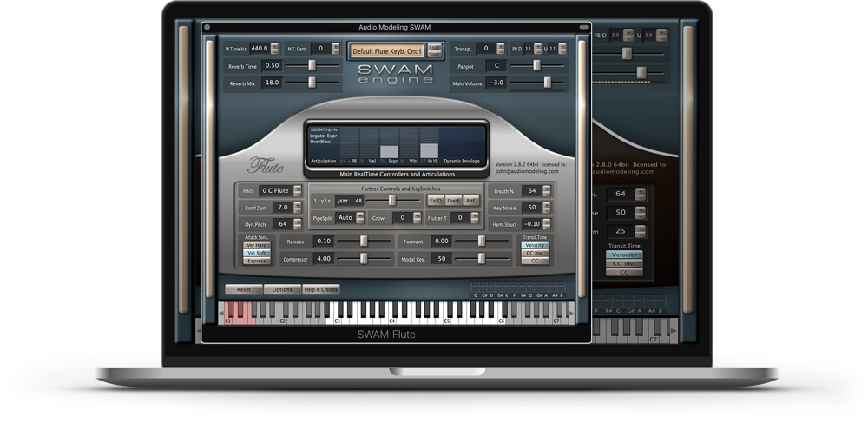Click the Modal Res. 50 value field
Screen dimensions: 868x424
tap(441, 259)
